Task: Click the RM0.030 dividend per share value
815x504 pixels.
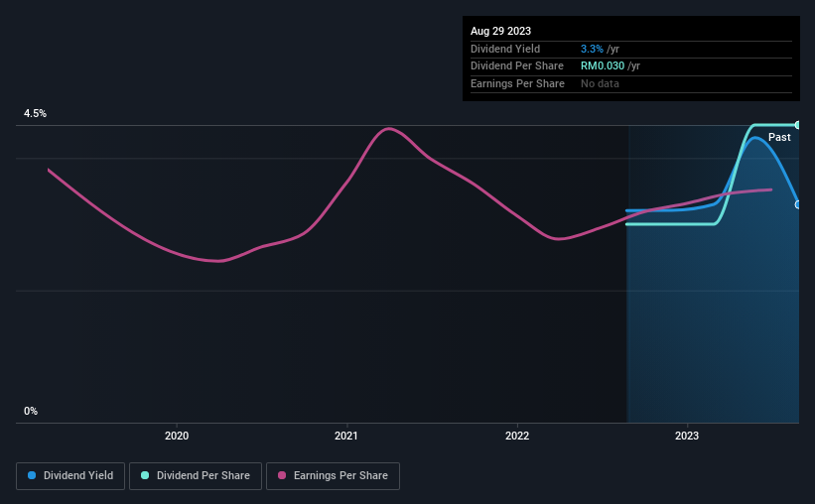Action: click(x=604, y=65)
